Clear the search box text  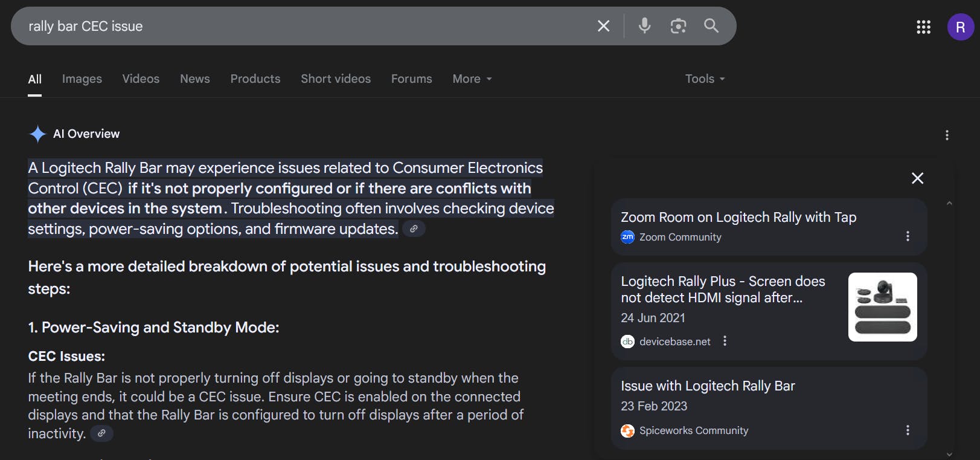603,26
